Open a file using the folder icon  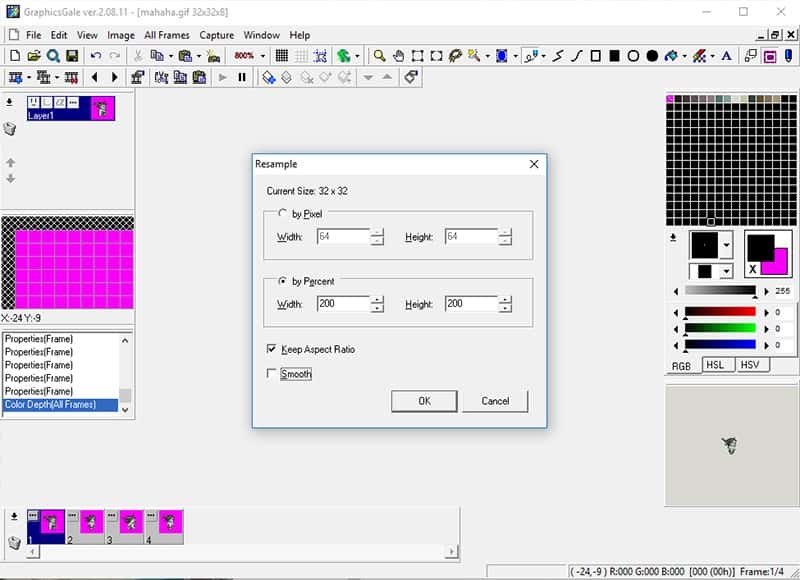[34, 56]
